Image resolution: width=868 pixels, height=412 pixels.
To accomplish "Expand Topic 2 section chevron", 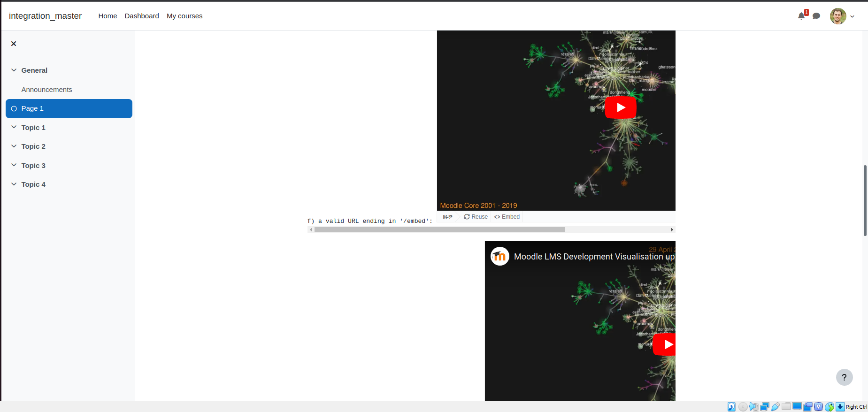I will pyautogui.click(x=14, y=146).
